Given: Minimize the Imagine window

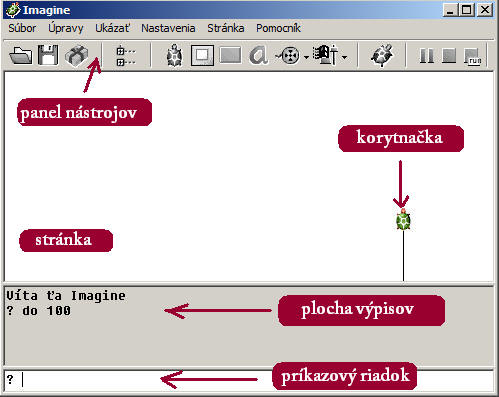Looking at the screenshot, I should [450, 10].
